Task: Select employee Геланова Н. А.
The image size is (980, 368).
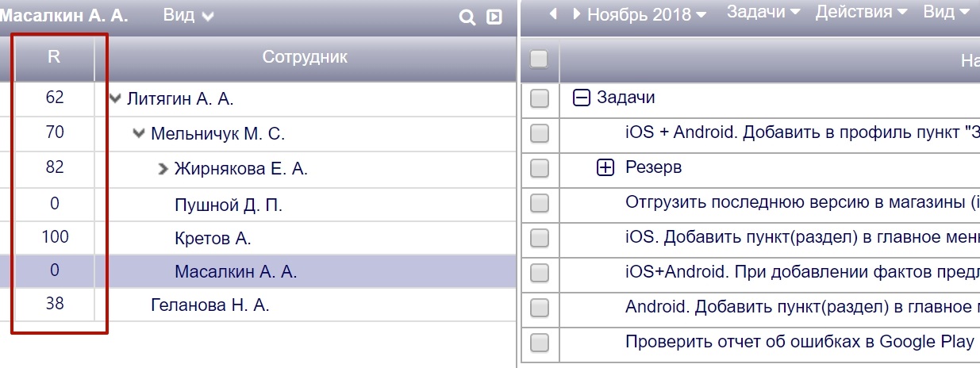Action: (x=209, y=305)
